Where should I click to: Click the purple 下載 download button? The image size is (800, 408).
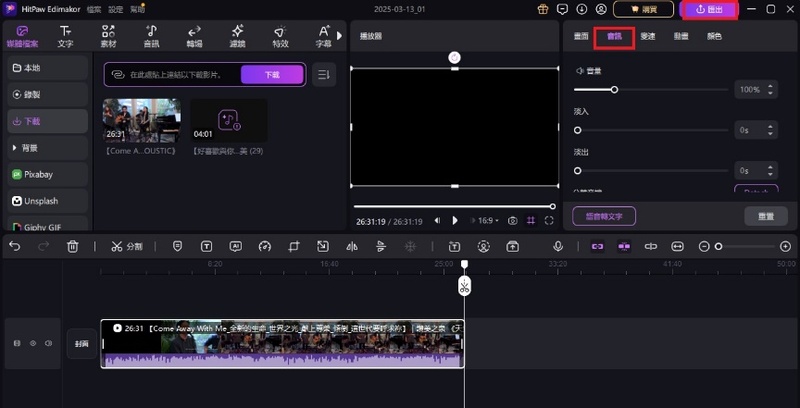272,75
